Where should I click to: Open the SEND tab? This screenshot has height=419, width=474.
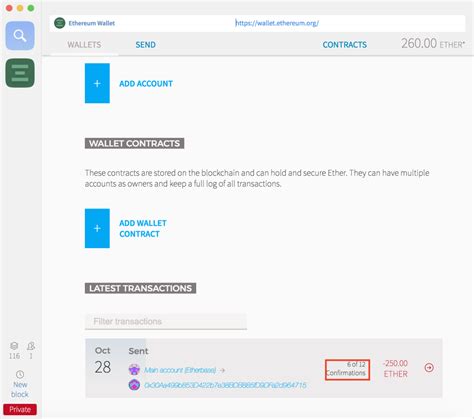coord(145,45)
